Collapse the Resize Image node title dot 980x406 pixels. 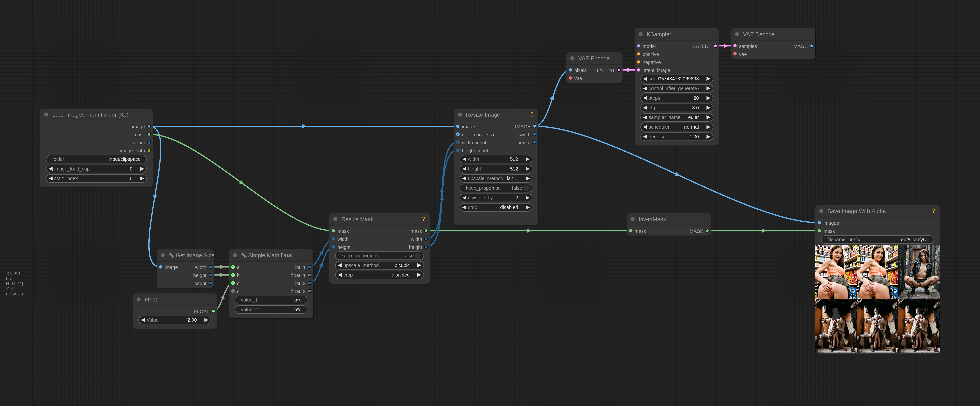click(460, 115)
